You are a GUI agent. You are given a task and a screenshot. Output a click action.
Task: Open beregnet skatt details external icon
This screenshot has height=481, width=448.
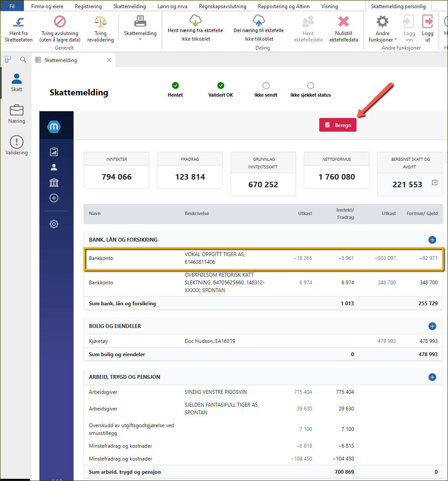[x=434, y=183]
